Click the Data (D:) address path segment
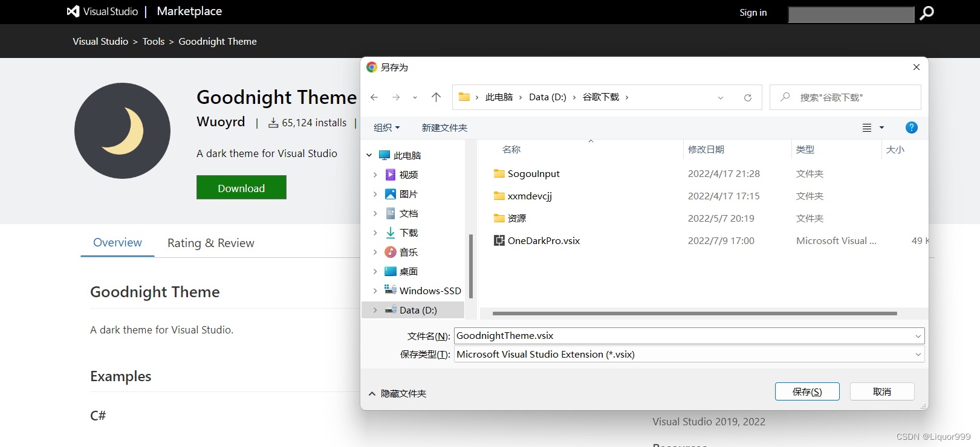 pos(548,97)
